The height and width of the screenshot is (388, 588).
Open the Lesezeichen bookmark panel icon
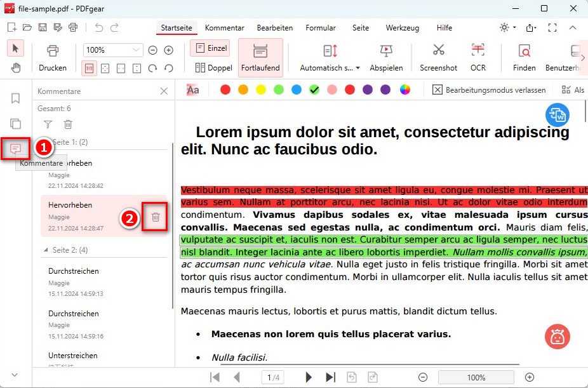click(x=15, y=98)
